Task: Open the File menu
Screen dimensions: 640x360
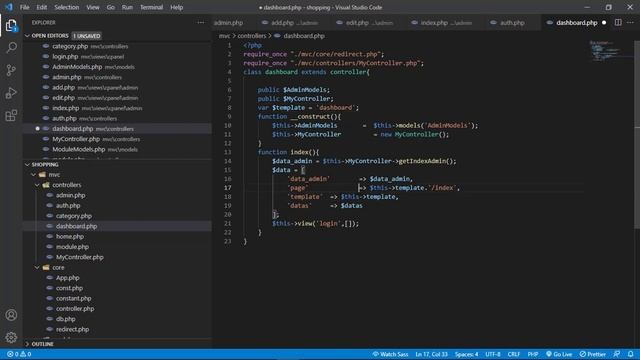Action: pos(24,7)
